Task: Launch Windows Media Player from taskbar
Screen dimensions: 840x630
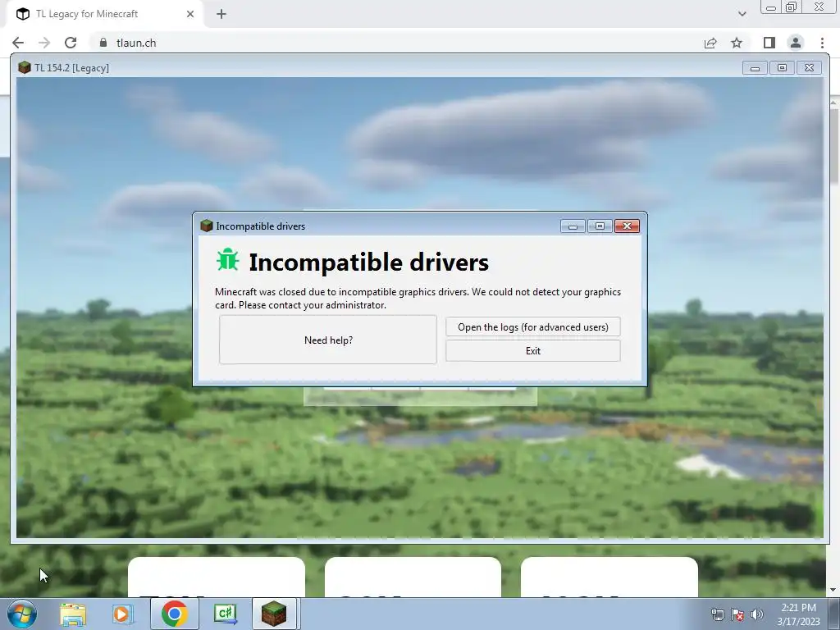Action: (x=123, y=614)
